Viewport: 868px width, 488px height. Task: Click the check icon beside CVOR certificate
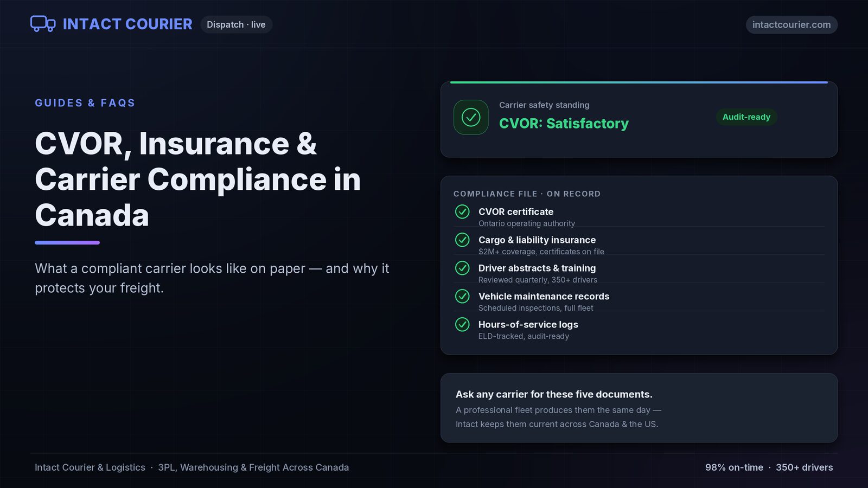click(x=462, y=211)
